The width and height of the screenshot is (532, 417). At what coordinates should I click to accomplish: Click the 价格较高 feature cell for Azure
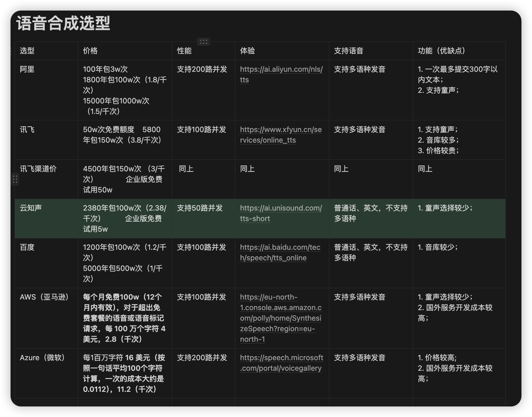coord(459,373)
